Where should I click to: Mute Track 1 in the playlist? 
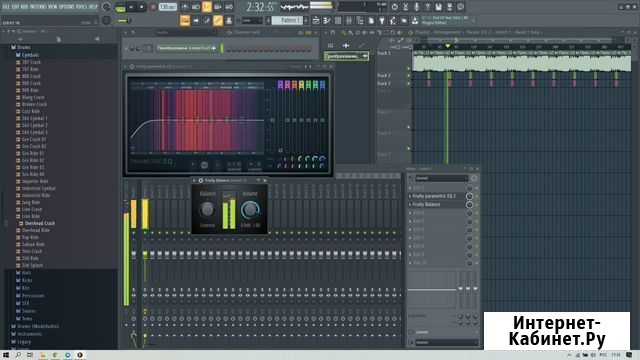coord(408,69)
